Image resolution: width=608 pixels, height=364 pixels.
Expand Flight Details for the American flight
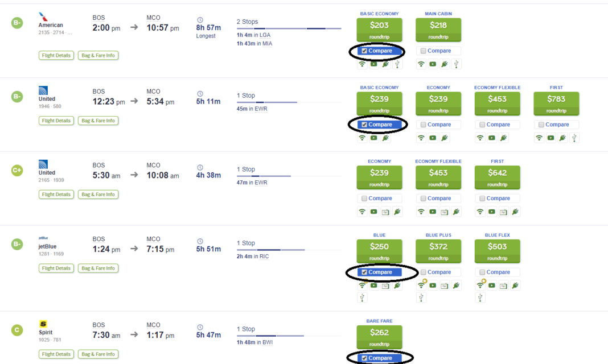pyautogui.click(x=56, y=55)
